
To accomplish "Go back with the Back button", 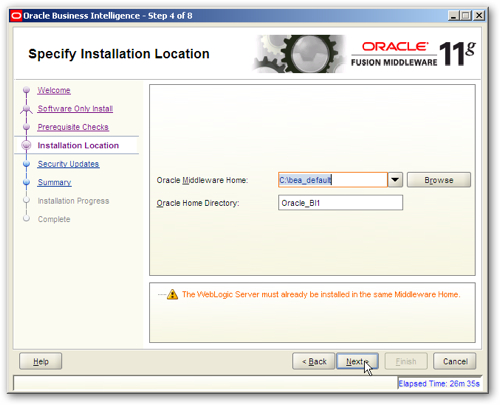I will click(x=313, y=361).
